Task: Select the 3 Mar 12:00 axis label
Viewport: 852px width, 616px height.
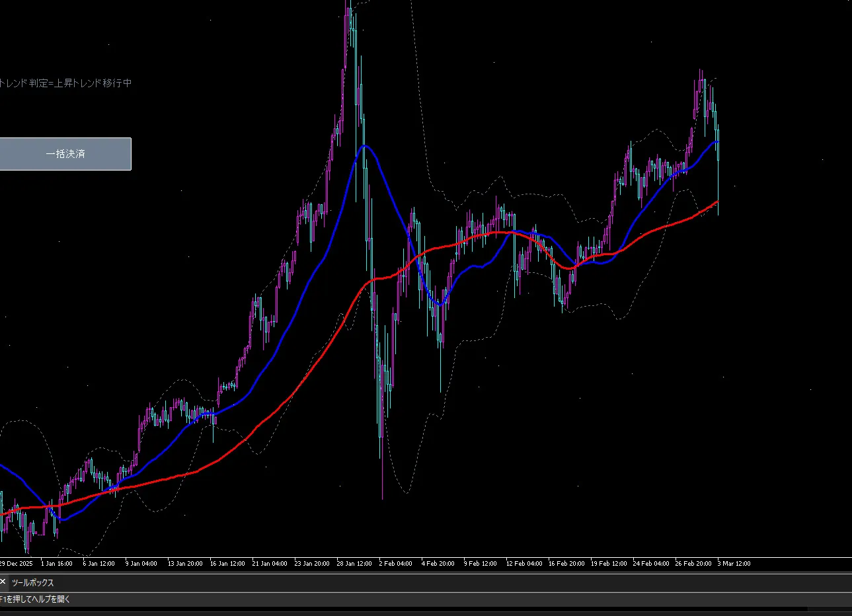Action: (x=734, y=564)
